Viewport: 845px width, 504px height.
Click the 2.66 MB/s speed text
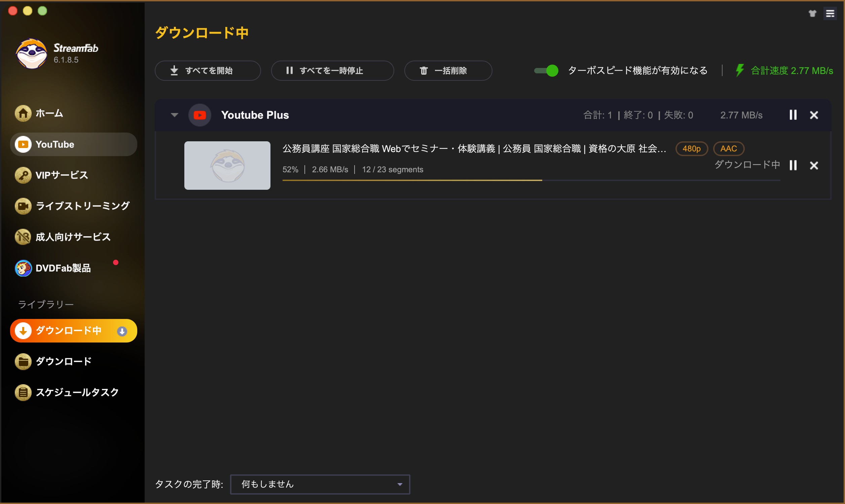coord(330,170)
